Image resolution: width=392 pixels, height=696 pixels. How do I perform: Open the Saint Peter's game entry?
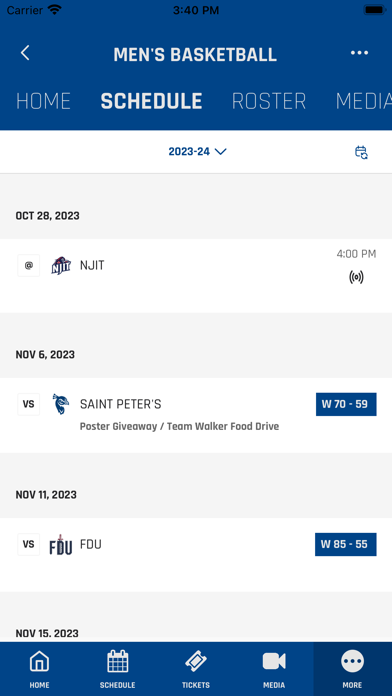tap(196, 415)
